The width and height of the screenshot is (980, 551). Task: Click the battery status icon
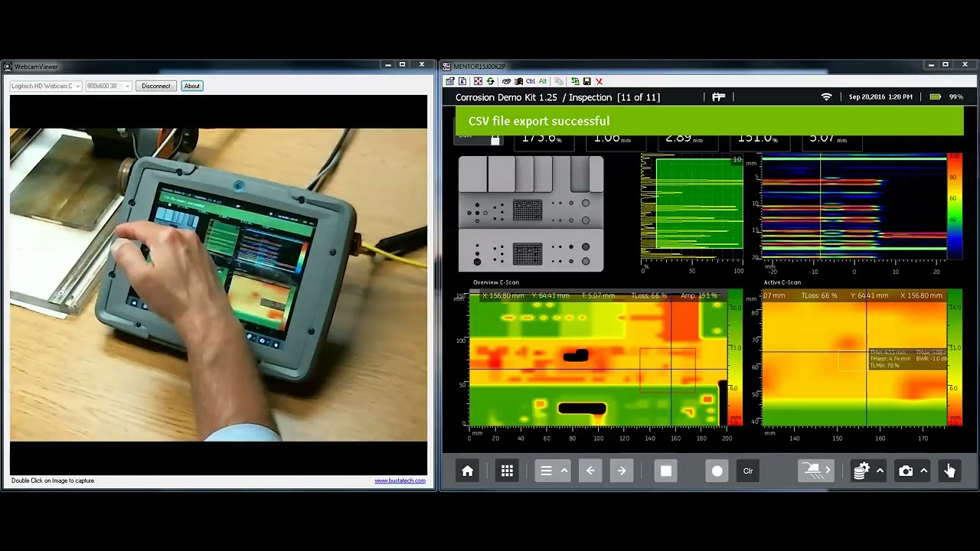(935, 97)
